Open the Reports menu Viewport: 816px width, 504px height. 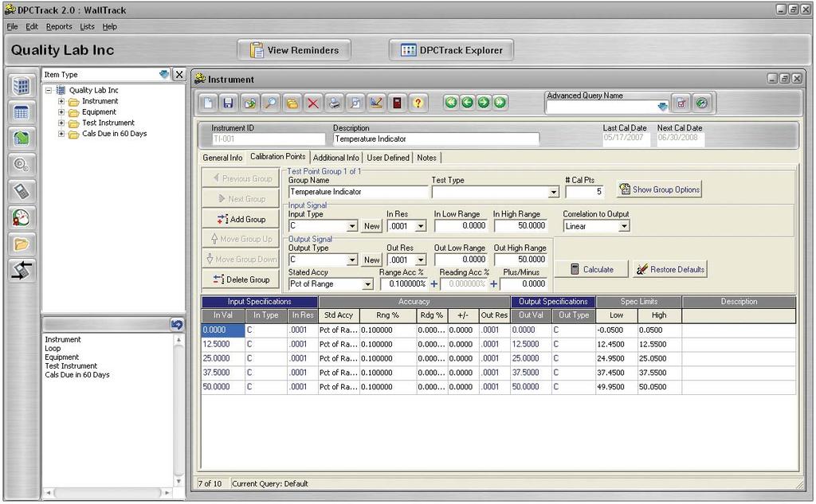pyautogui.click(x=59, y=26)
